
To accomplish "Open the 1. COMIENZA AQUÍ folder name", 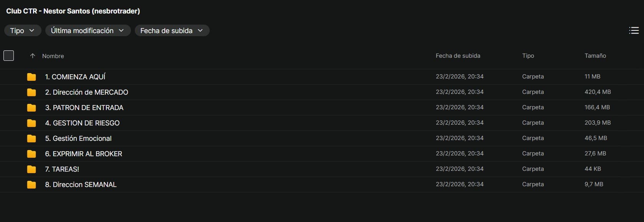I will click(75, 77).
